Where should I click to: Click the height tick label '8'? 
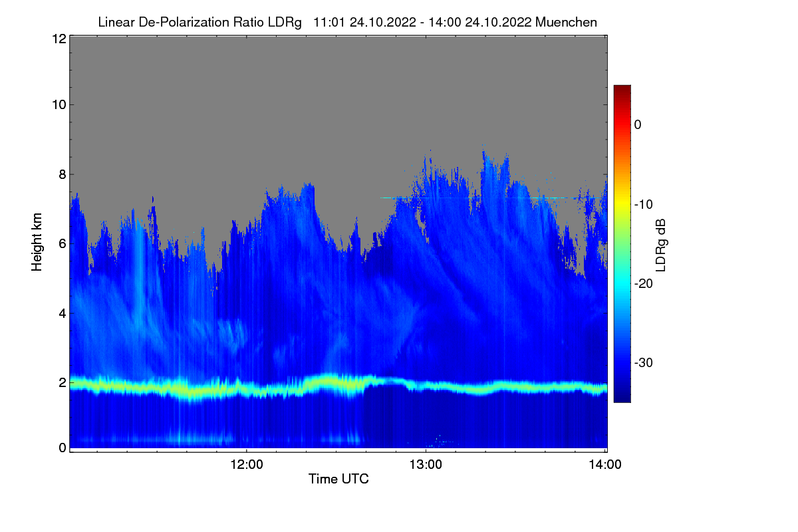pyautogui.click(x=62, y=174)
